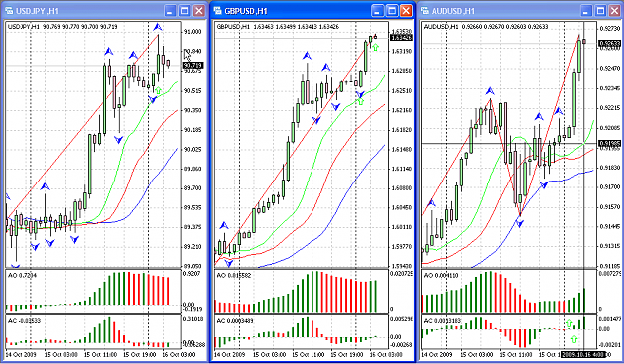Click AUDUSD time axis label 15 Oct 03:00
The height and width of the screenshot is (364, 624).
[x=477, y=354]
